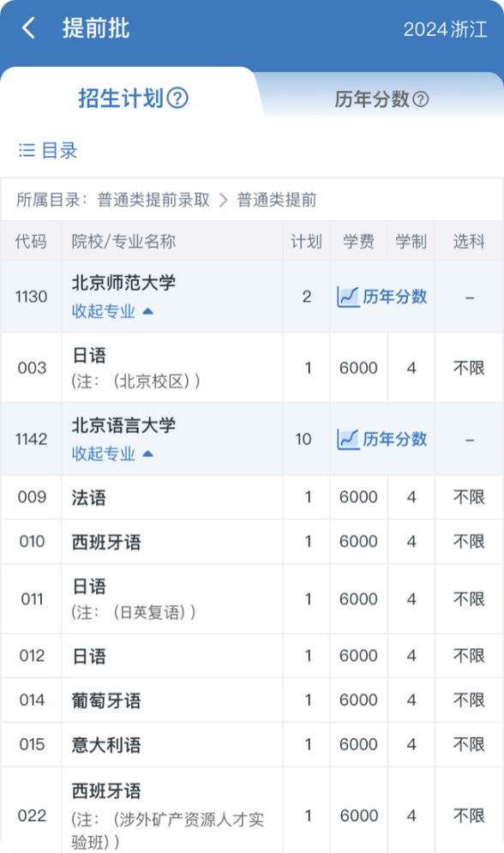Collapse majors under 北京语言大学

(112, 454)
